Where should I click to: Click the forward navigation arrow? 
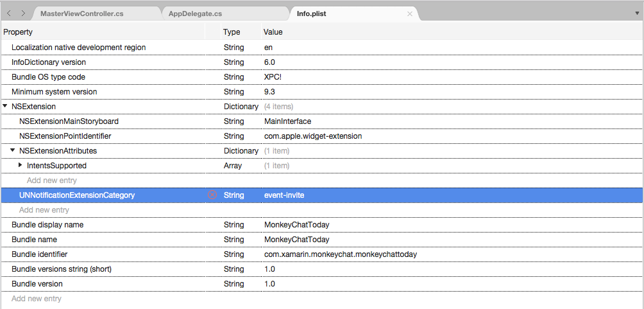(x=23, y=13)
